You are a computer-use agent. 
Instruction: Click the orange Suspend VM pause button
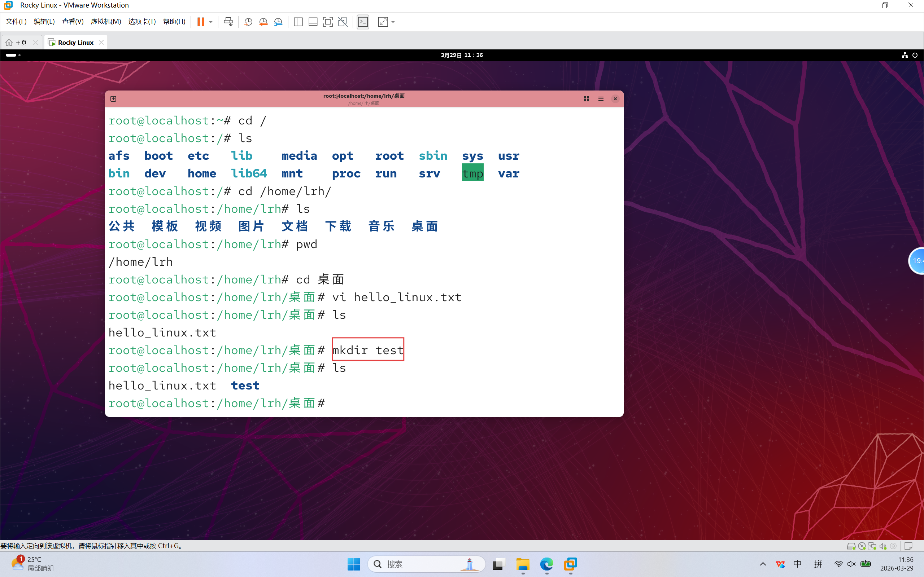click(200, 22)
